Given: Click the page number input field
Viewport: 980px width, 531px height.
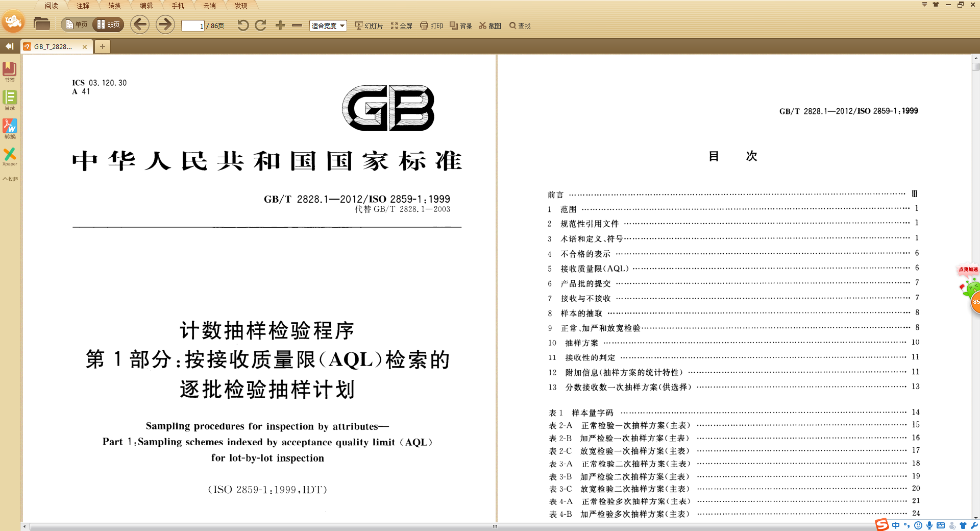Looking at the screenshot, I should pyautogui.click(x=193, y=26).
